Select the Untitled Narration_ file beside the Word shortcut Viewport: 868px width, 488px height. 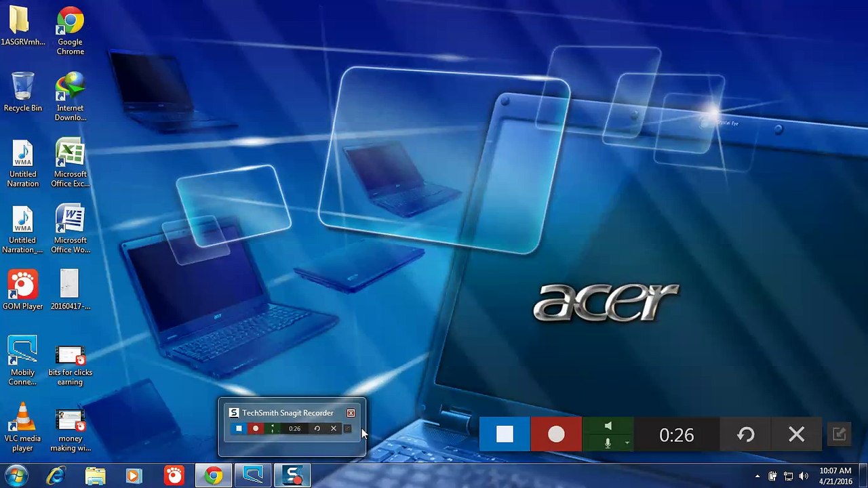pos(22,229)
